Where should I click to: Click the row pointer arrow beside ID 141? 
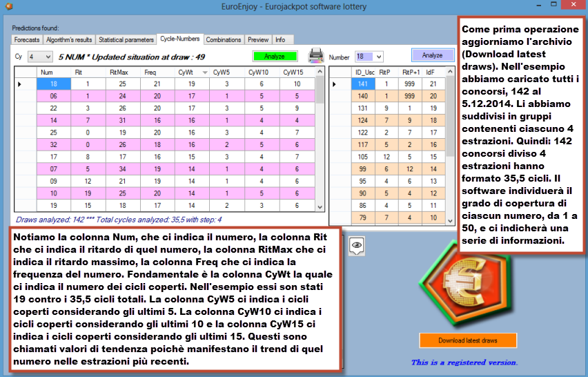pos(338,84)
